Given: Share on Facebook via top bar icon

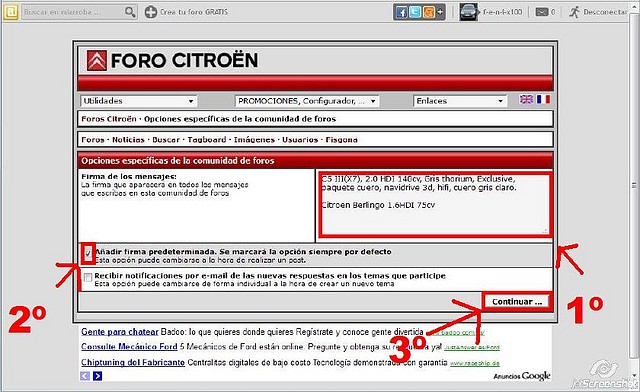Looking at the screenshot, I should [x=402, y=13].
